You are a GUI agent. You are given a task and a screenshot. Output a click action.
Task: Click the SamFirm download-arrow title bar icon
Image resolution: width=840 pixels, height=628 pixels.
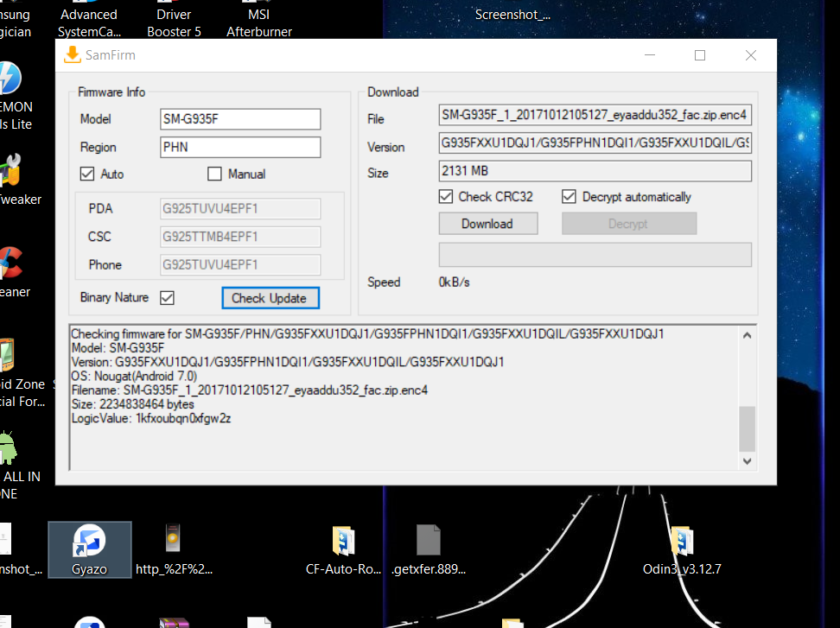(73, 54)
